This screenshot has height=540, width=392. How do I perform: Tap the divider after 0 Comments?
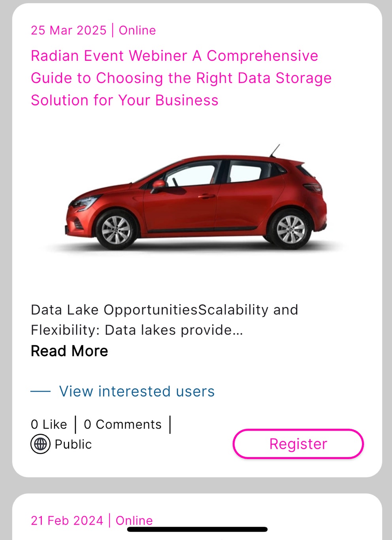click(170, 425)
